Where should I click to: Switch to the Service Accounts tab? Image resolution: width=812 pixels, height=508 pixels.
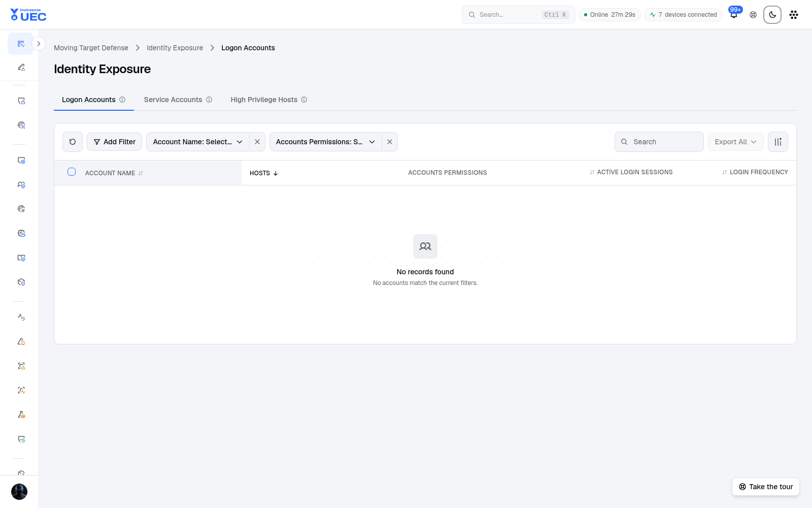pos(178,100)
